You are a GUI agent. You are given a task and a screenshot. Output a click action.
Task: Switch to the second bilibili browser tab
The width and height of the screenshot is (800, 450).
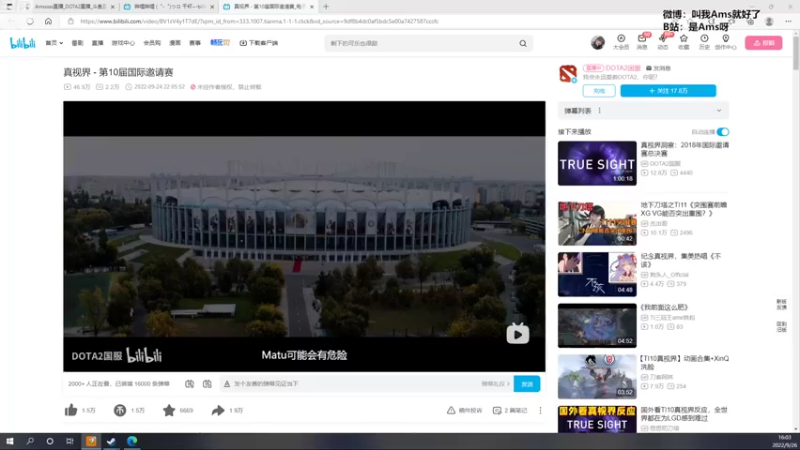pyautogui.click(x=169, y=7)
